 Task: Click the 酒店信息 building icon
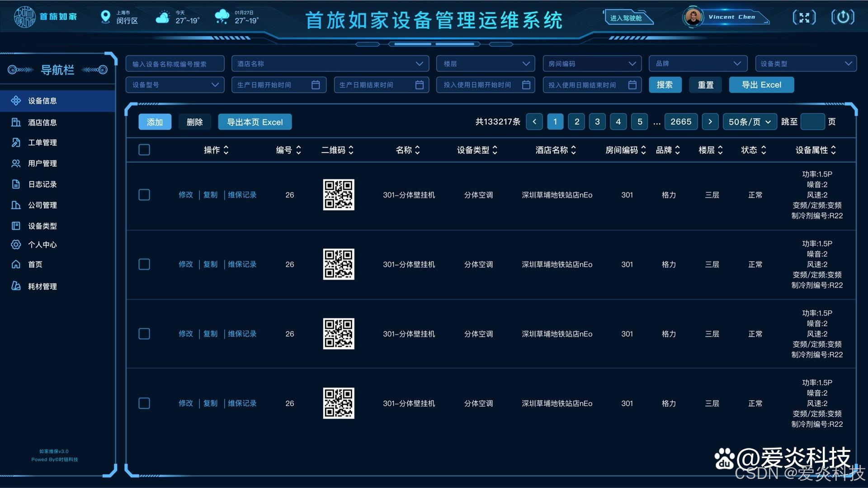[16, 122]
